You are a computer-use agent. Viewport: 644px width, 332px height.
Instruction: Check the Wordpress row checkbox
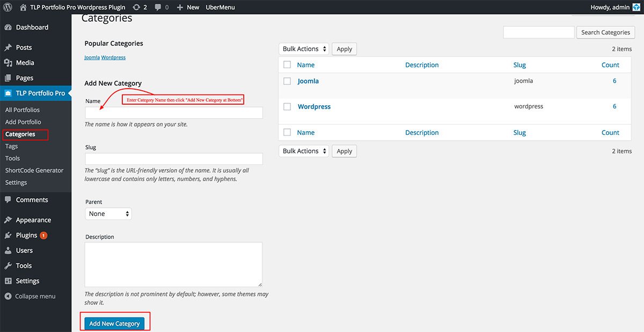click(x=287, y=106)
